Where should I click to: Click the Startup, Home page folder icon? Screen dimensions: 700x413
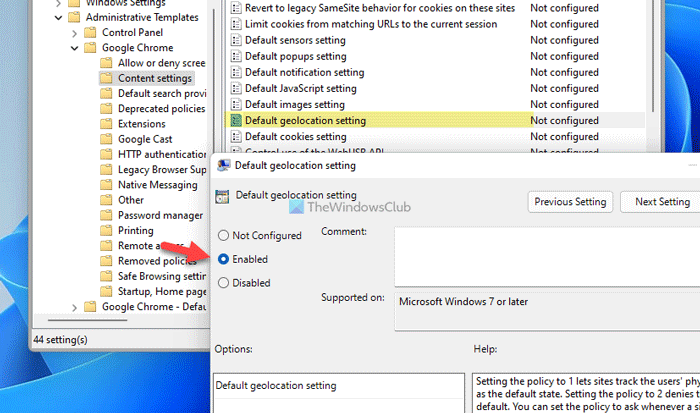click(x=106, y=292)
